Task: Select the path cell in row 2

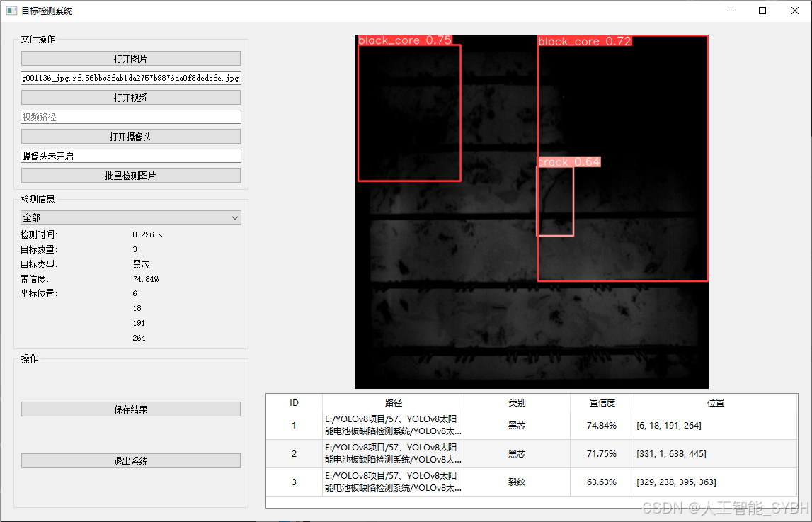Action: tap(394, 453)
